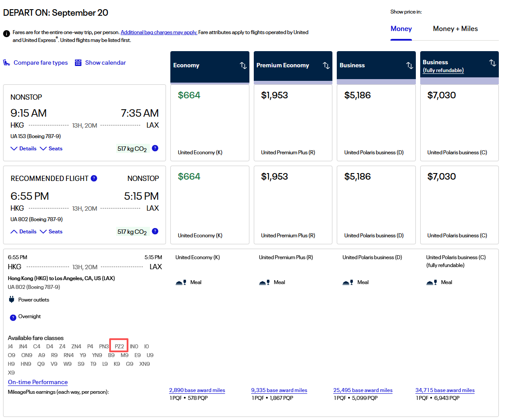Click the meal icon under United Economy (K)
The image size is (508, 420).
click(181, 282)
